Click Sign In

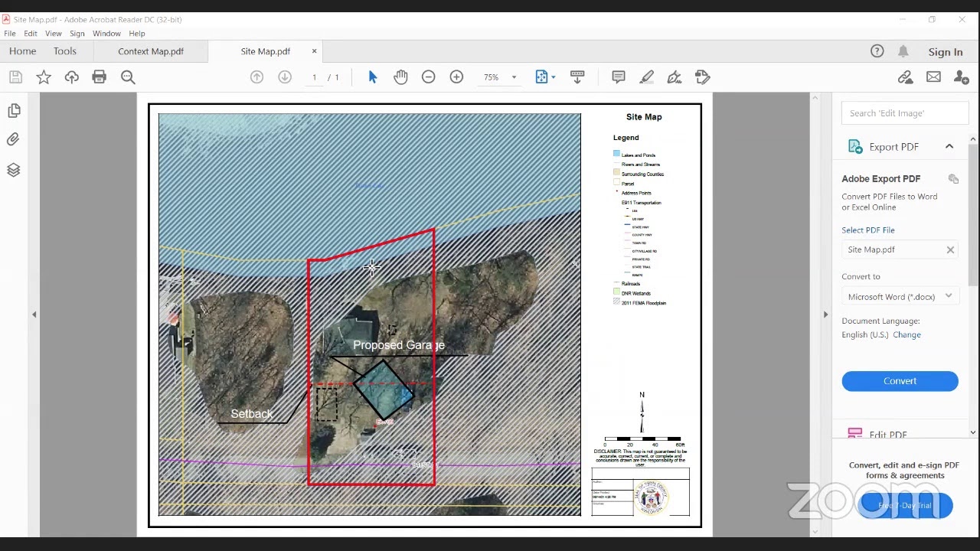(946, 52)
